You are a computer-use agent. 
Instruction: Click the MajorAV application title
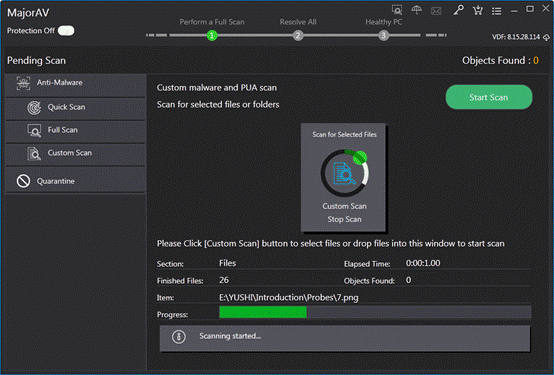[28, 13]
